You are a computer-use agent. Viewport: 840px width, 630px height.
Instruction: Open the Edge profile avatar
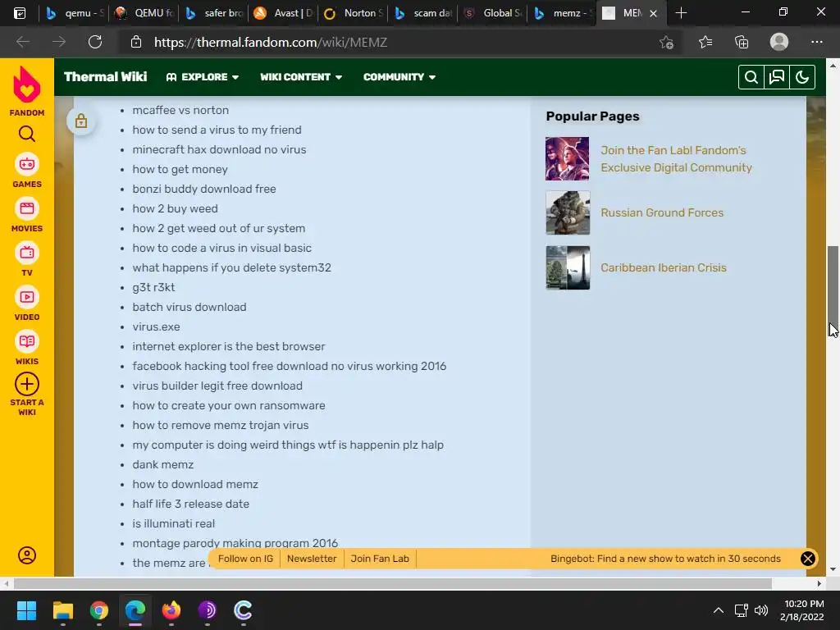point(779,42)
